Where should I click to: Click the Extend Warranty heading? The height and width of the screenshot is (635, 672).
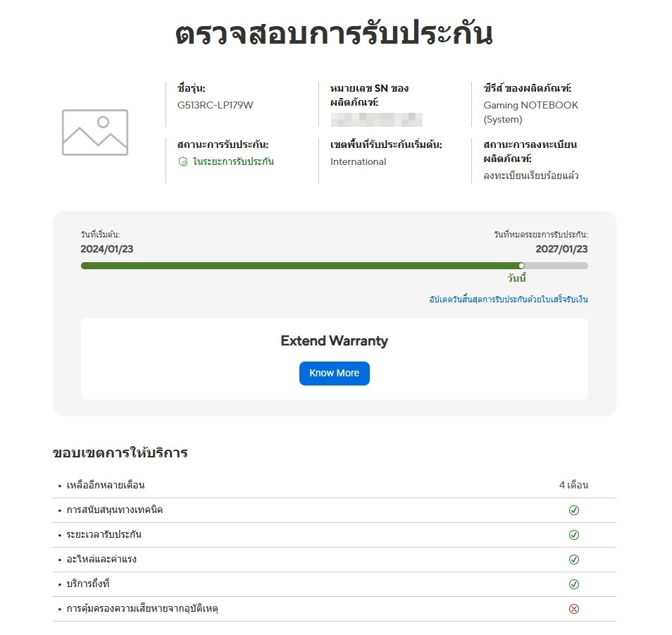pyautogui.click(x=335, y=341)
